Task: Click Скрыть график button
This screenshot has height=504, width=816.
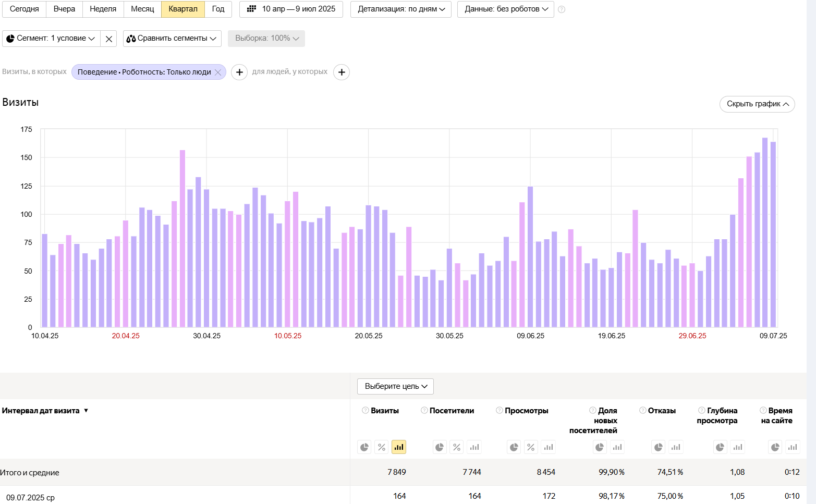Action: [x=757, y=104]
